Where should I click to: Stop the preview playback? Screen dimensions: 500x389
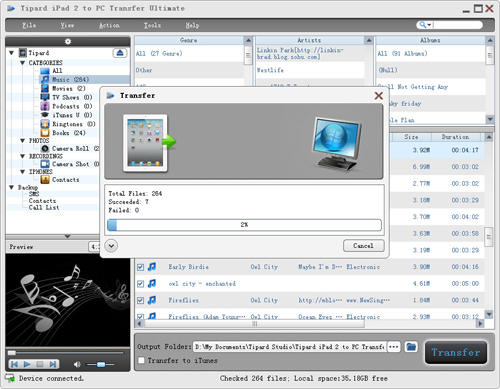point(40,364)
